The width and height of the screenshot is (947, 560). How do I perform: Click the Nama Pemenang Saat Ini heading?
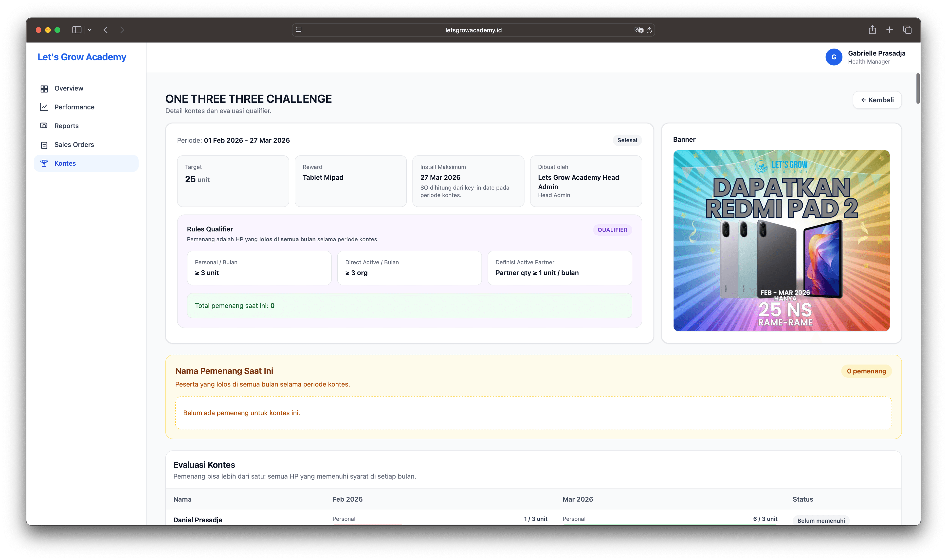pos(224,371)
